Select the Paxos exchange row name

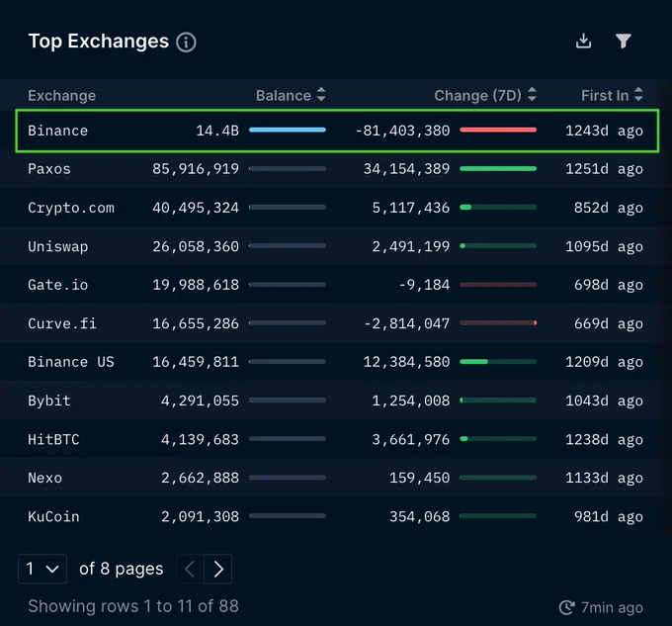49,169
